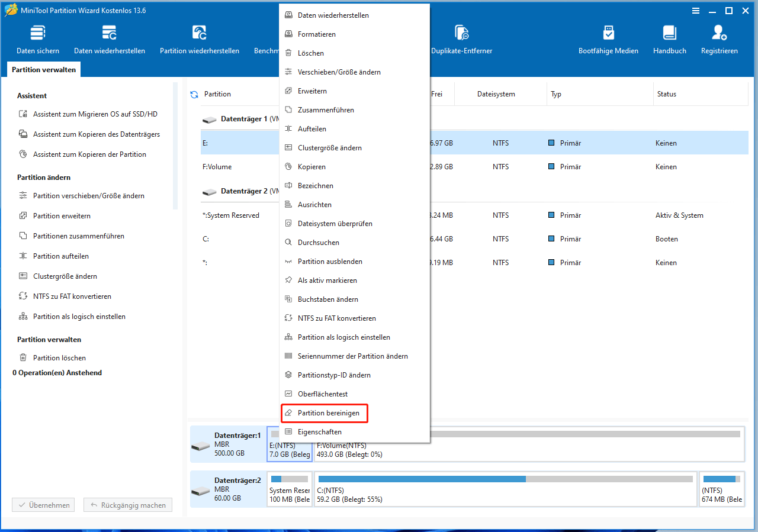Click the Daten sichern toolbar icon
Viewport: 758px width, 532px height.
click(37, 38)
